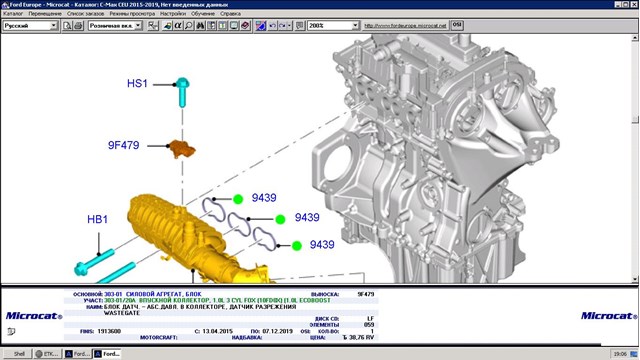The image size is (640, 360).
Task: Click the price value 38,76 RV
Action: pos(358,338)
